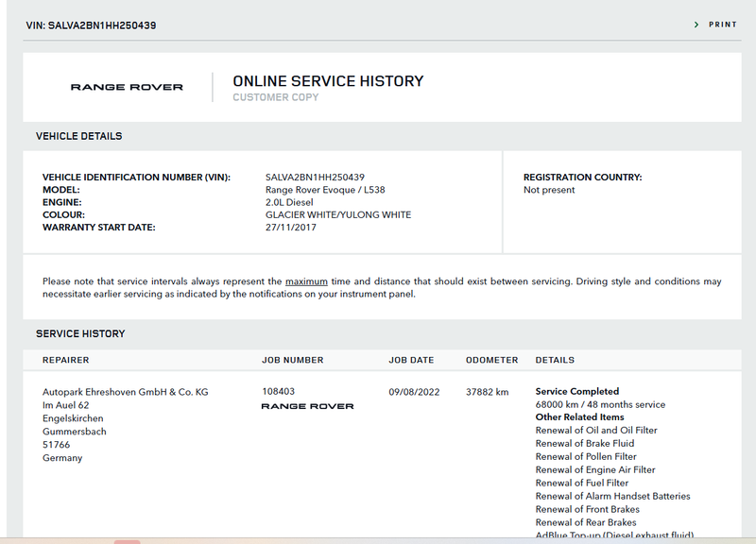The width and height of the screenshot is (756, 544).
Task: Click the Engelskirchen address line
Action: point(73,418)
